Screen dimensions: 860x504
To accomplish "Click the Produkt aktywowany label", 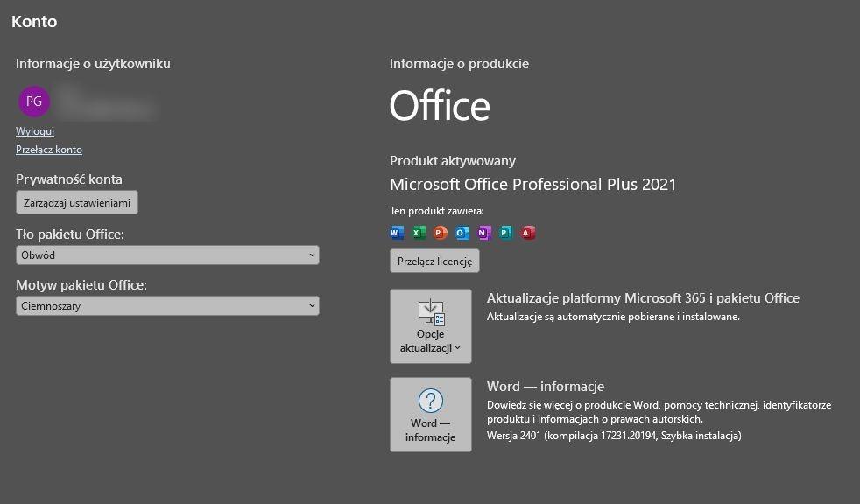I will point(453,161).
